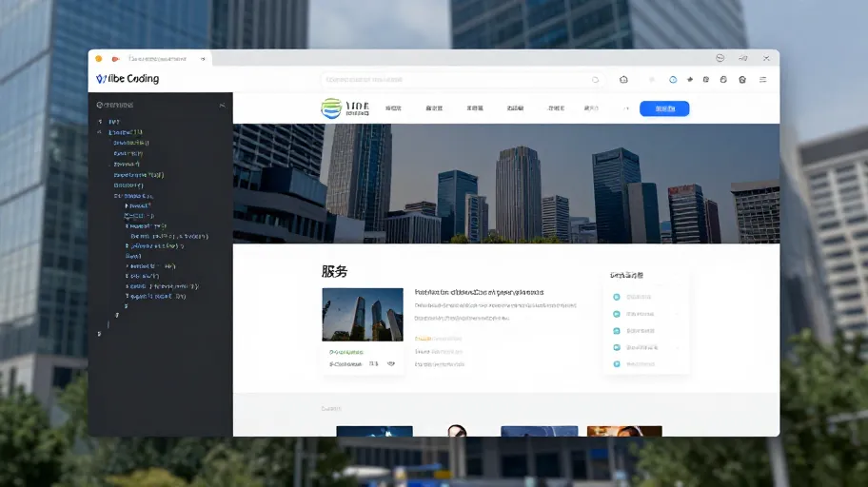Click the circular icon in the code panel header
868x487 pixels.
pos(100,105)
